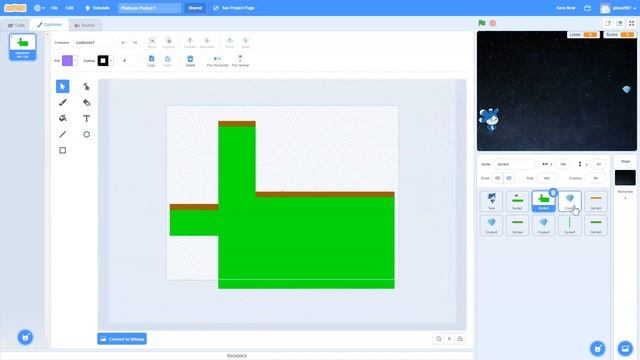Click the project title field
The height and width of the screenshot is (360, 640).
coord(149,8)
